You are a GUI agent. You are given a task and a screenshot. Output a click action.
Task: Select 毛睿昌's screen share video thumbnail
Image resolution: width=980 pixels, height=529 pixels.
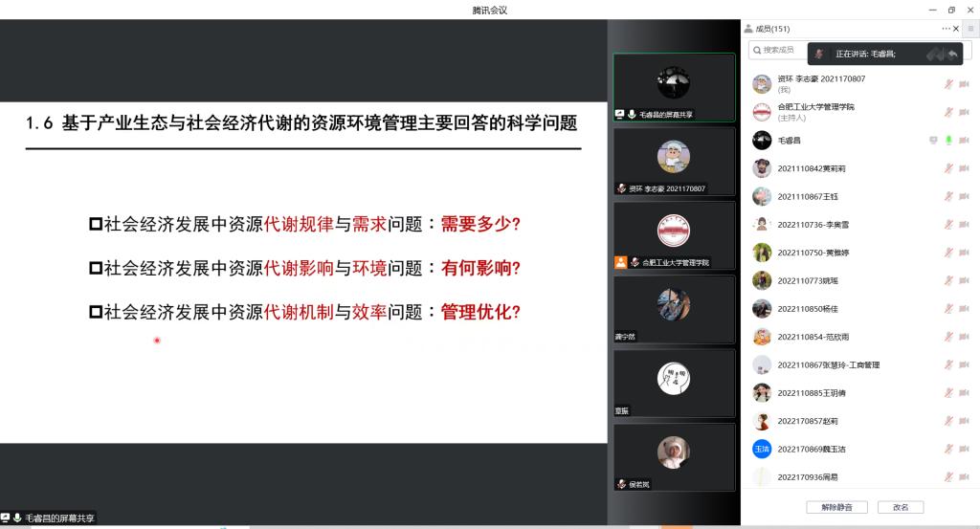(x=674, y=88)
